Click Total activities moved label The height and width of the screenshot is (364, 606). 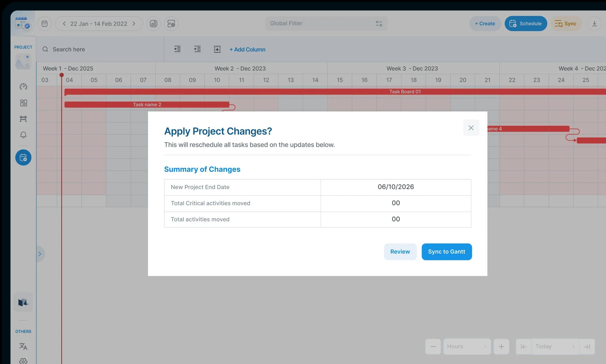pyautogui.click(x=200, y=219)
